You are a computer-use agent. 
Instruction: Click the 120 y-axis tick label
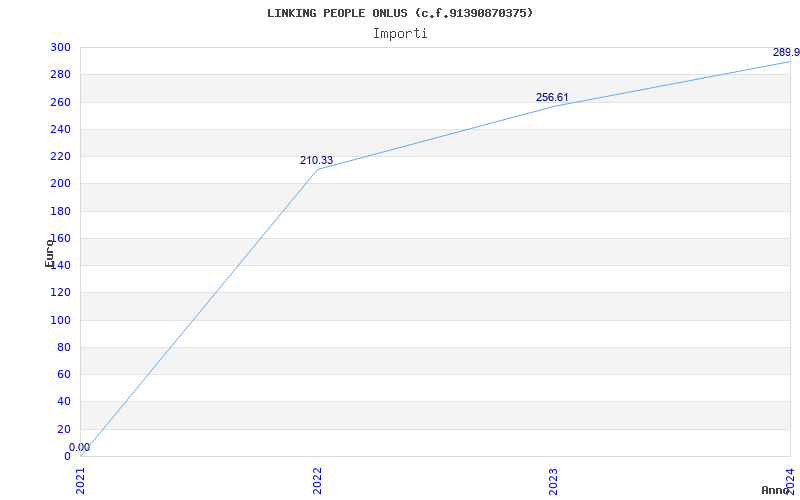tap(60, 292)
